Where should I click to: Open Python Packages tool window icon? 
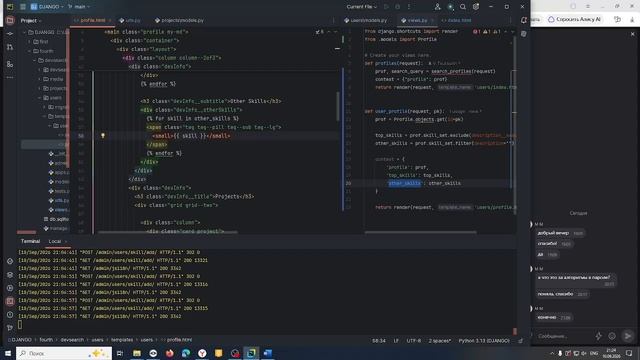[10, 261]
